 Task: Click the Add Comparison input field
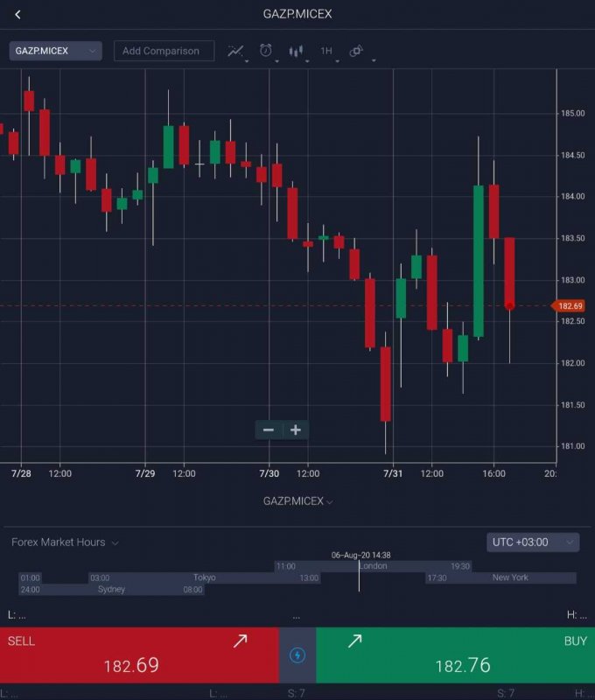click(x=164, y=51)
